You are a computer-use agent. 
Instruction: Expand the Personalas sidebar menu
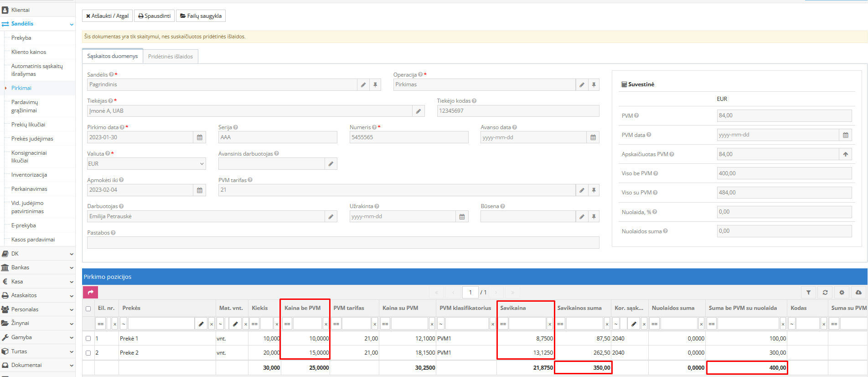click(37, 309)
